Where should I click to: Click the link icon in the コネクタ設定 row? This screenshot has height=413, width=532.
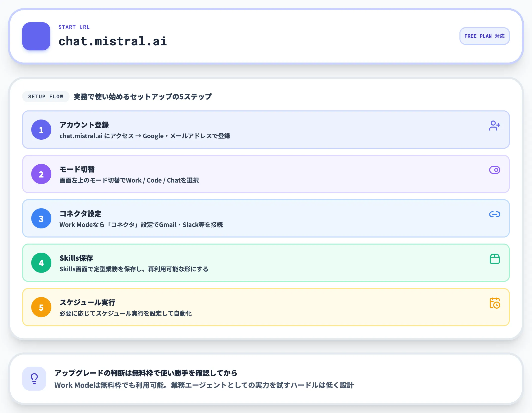494,214
